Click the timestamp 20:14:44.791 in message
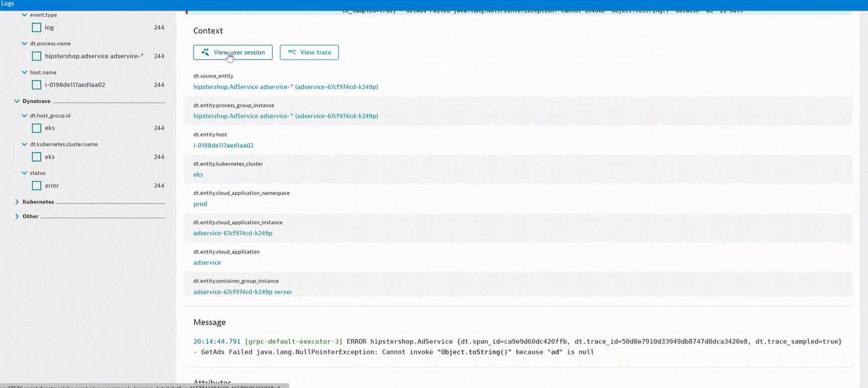The width and height of the screenshot is (868, 388). point(217,341)
